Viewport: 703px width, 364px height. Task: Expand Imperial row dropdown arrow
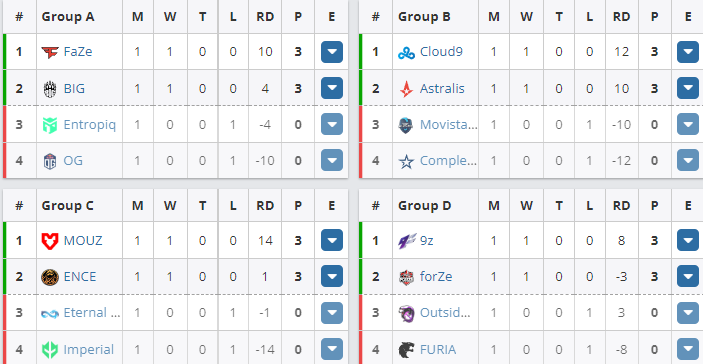click(332, 349)
